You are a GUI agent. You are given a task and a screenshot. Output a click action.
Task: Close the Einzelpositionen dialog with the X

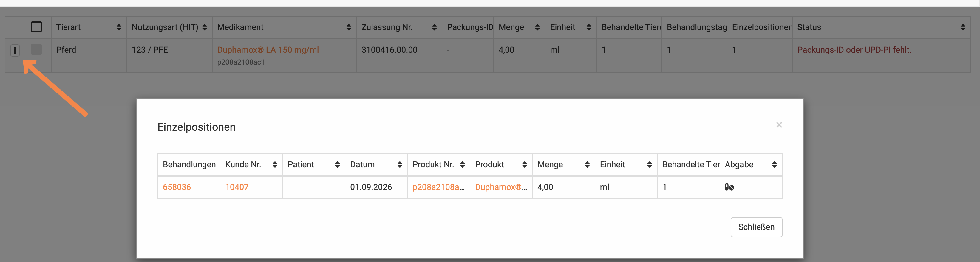click(x=779, y=125)
